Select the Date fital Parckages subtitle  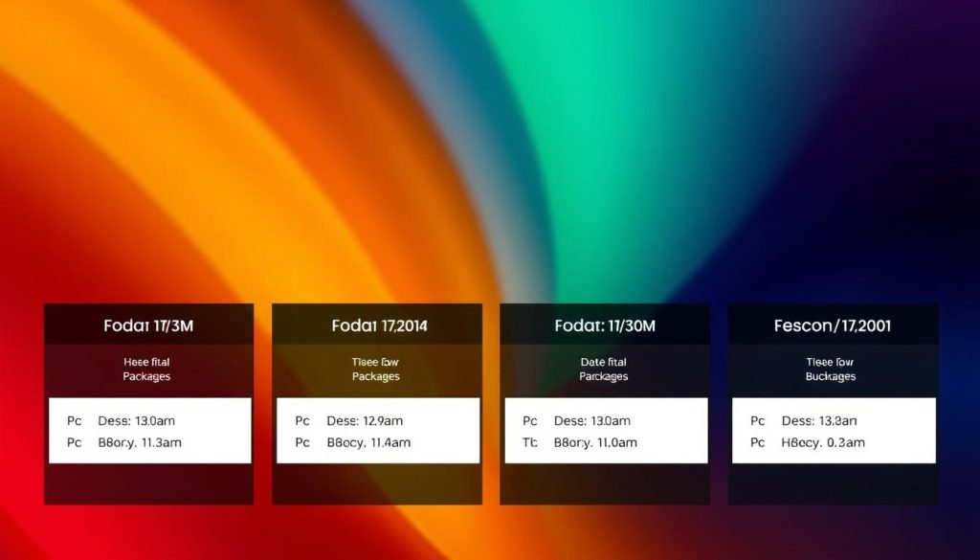pyautogui.click(x=603, y=370)
